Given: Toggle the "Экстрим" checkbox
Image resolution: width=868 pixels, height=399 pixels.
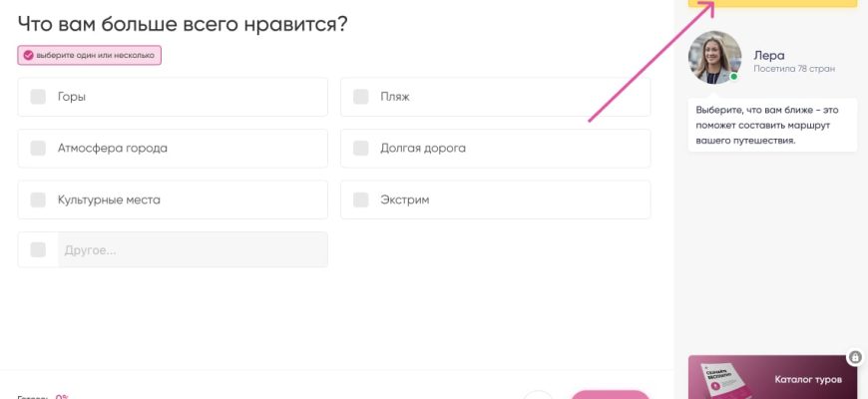Looking at the screenshot, I should pyautogui.click(x=361, y=199).
